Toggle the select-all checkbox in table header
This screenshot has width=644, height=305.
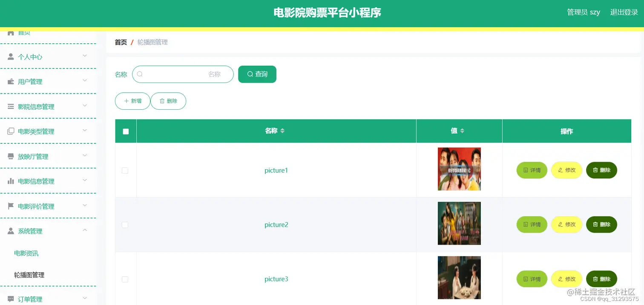pos(126,131)
